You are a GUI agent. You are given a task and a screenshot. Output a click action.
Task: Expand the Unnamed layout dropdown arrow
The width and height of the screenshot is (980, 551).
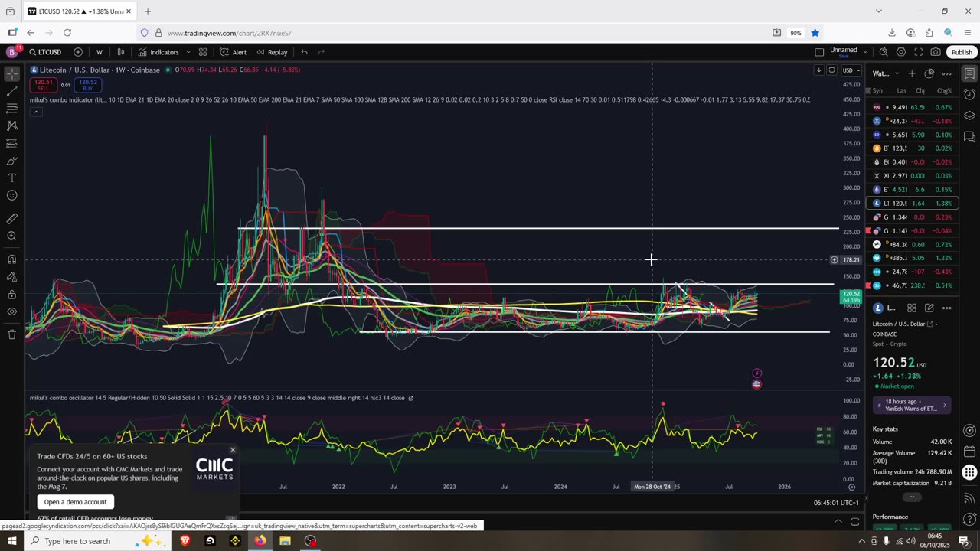(x=865, y=52)
